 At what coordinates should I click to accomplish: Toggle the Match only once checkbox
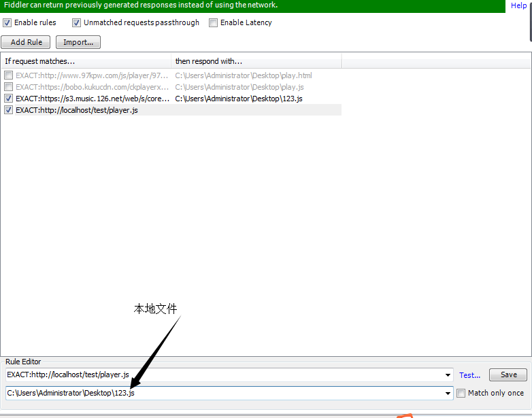[461, 393]
